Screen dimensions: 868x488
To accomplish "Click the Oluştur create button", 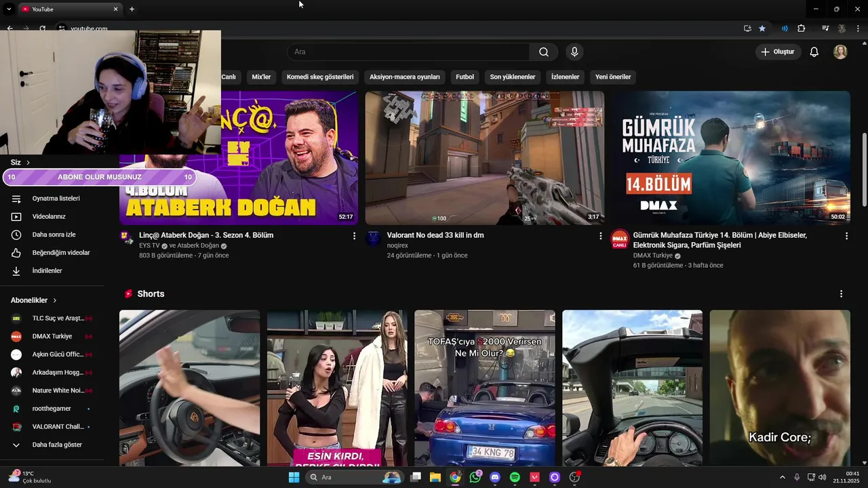I will point(778,52).
